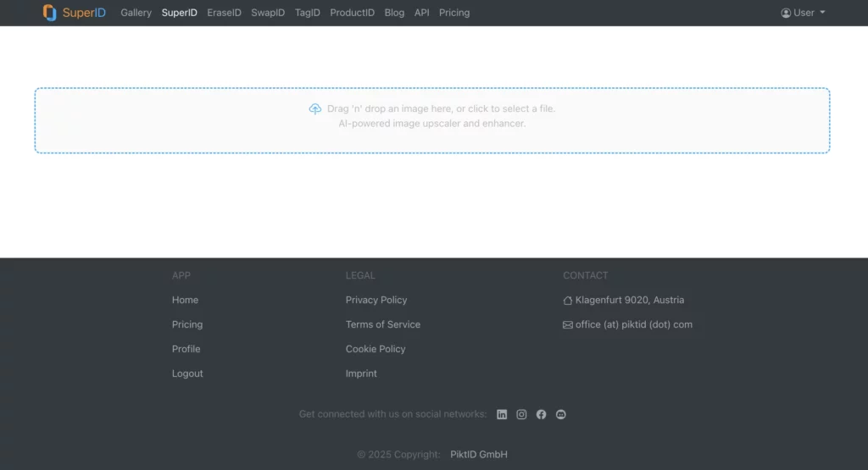Screen dimensions: 868x470
Task: Open the Facebook social icon
Action: click(x=541, y=414)
